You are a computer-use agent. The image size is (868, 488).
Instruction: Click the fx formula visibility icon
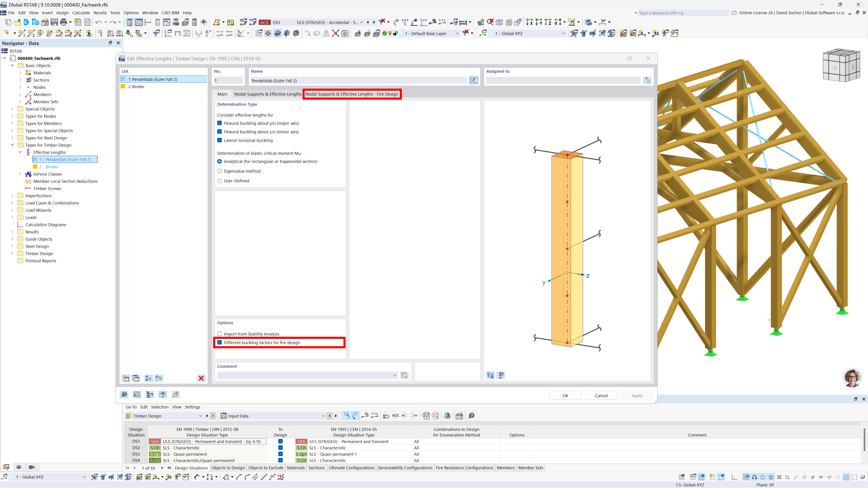point(175,394)
